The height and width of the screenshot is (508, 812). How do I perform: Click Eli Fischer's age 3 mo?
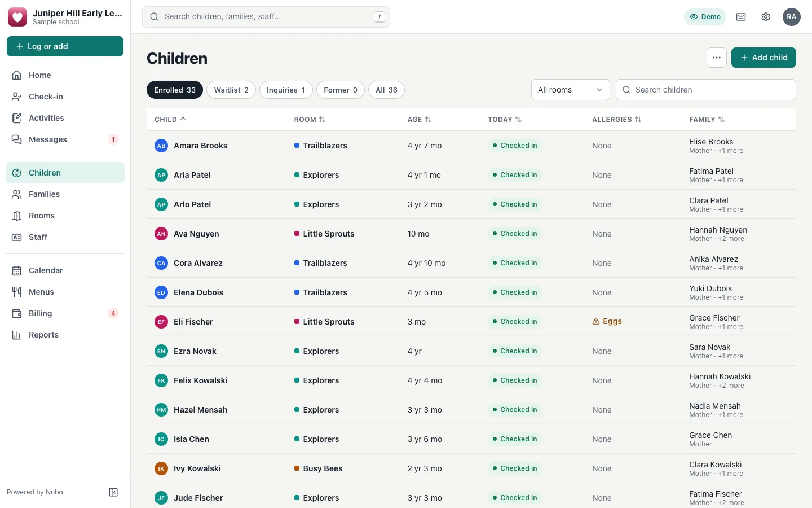point(417,322)
